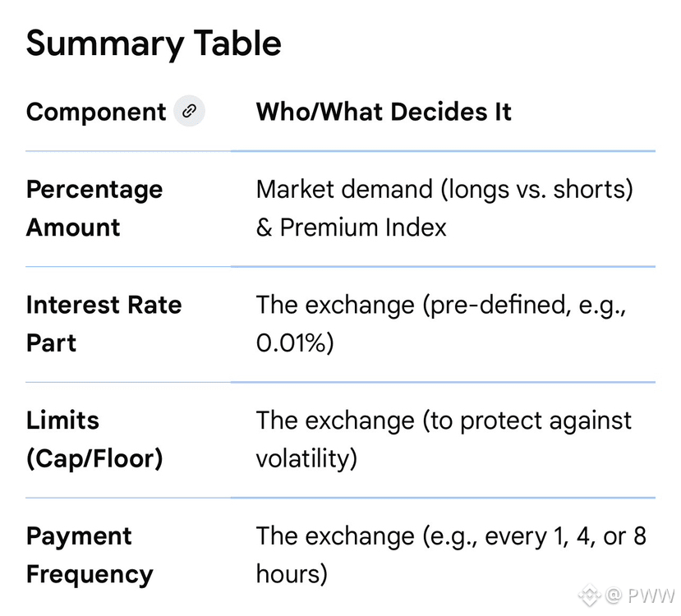The width and height of the screenshot is (681, 616).
Task: Click the Percentage Amount row label
Action: tap(94, 208)
